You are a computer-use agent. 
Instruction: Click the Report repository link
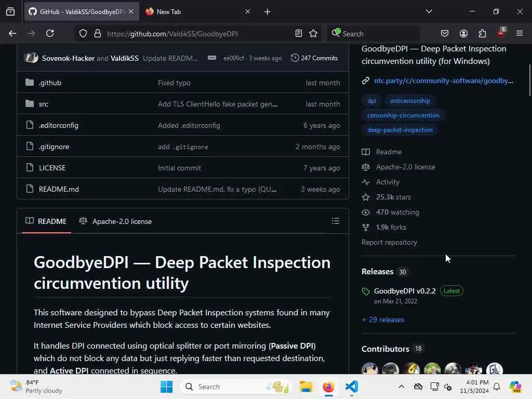pos(389,243)
